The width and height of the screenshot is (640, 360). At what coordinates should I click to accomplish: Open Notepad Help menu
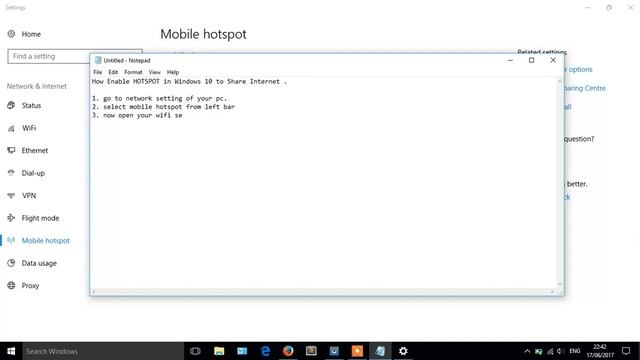pos(173,72)
